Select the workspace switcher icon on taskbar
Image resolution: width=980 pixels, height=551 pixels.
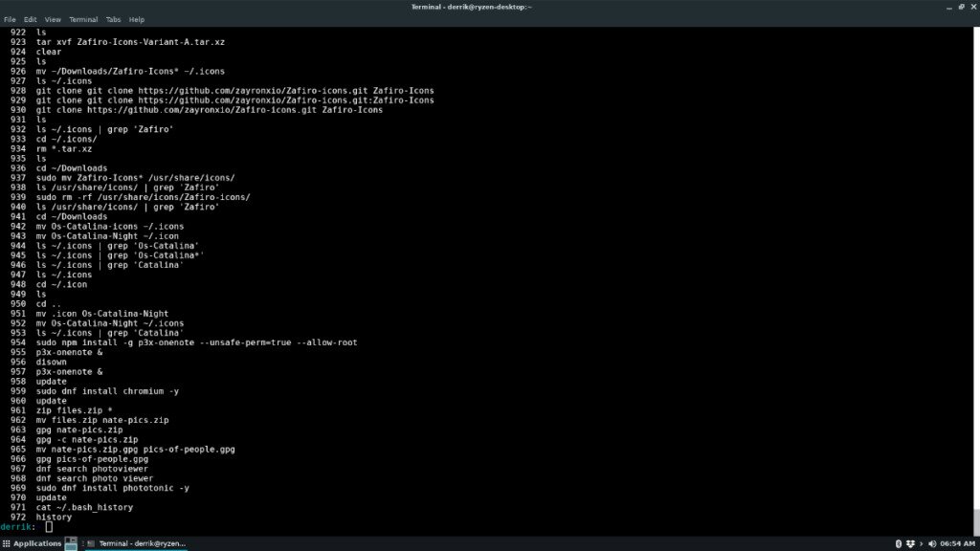click(x=71, y=543)
